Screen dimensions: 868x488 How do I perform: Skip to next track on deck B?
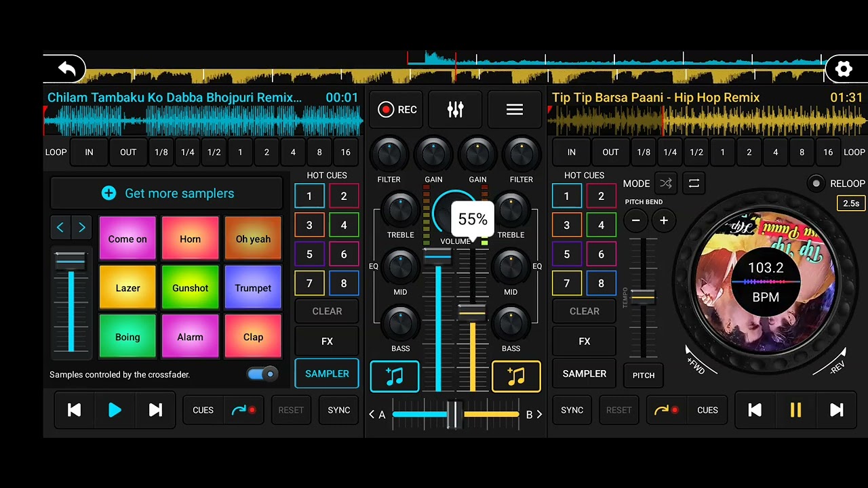(x=837, y=410)
